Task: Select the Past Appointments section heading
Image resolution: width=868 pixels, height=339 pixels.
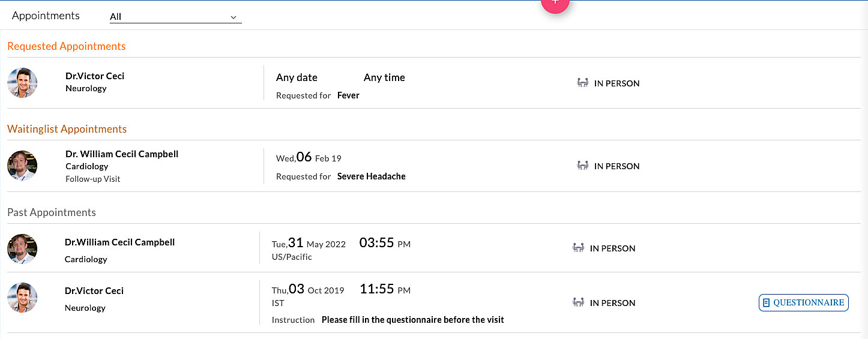Action: (x=52, y=212)
